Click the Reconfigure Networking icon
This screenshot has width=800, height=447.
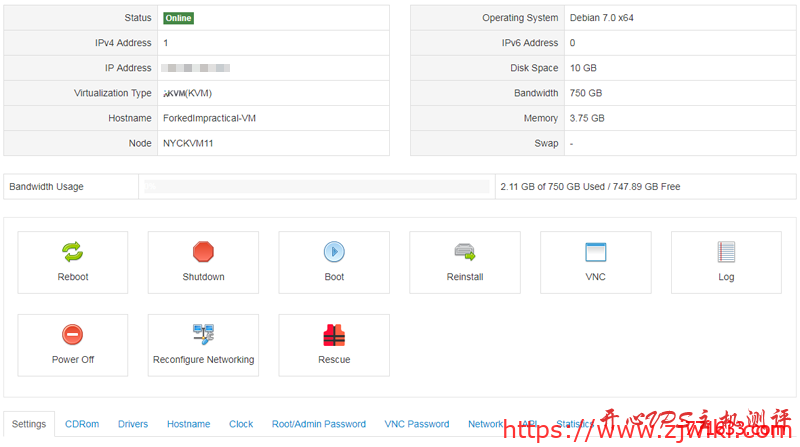pyautogui.click(x=203, y=335)
